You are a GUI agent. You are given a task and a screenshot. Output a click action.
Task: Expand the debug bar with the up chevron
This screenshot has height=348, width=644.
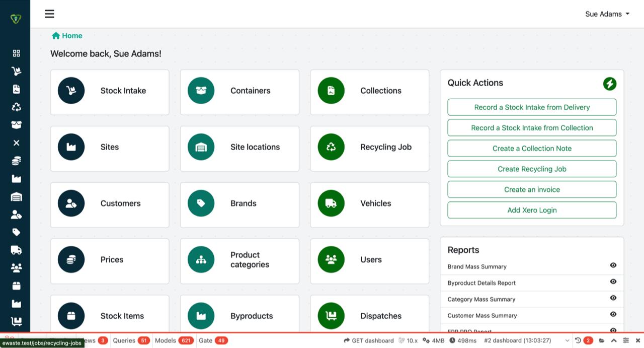click(614, 341)
